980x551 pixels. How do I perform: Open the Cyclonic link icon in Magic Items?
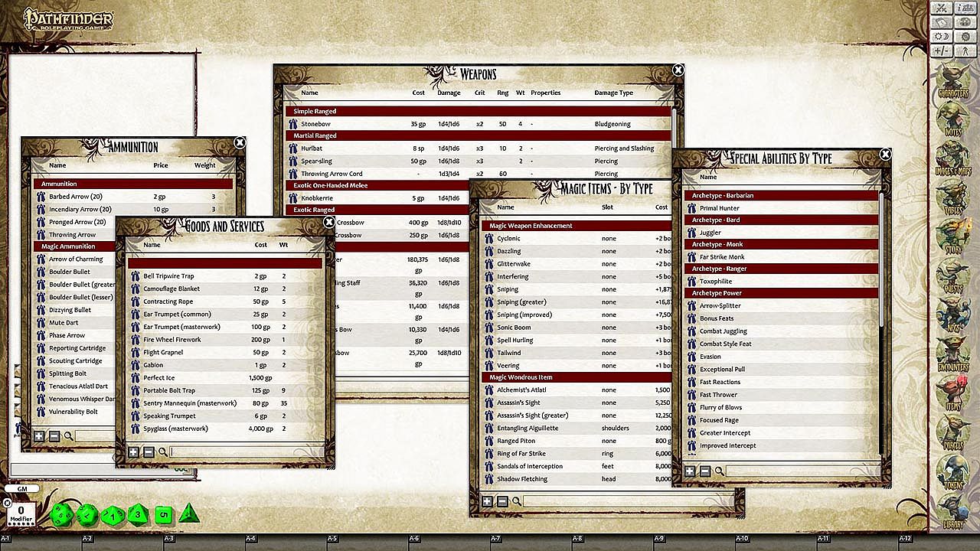point(489,239)
